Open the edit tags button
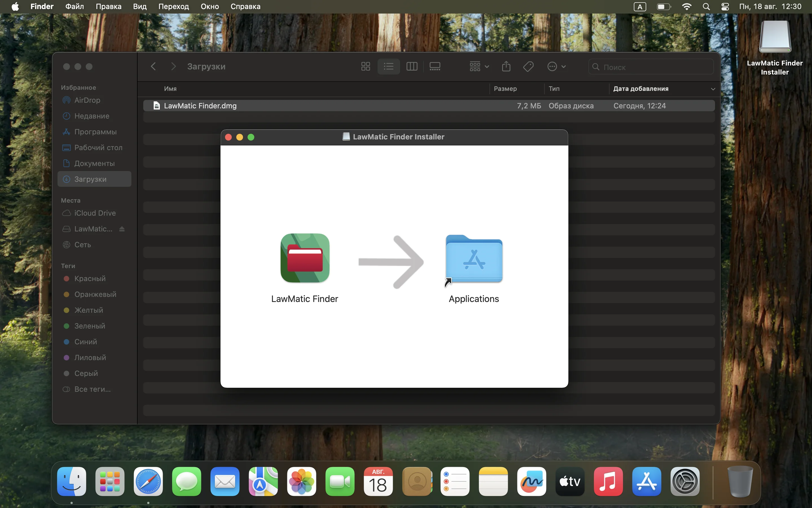This screenshot has width=812, height=508. pos(528,67)
